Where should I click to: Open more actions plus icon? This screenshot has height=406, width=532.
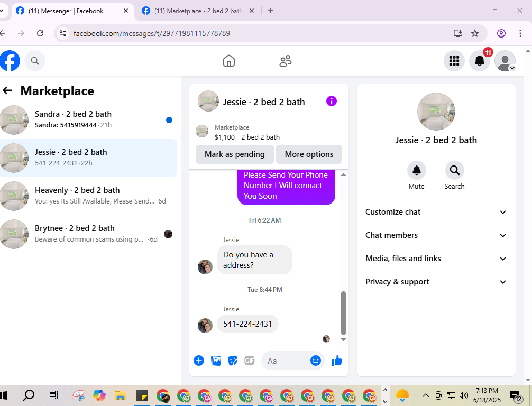pos(199,361)
